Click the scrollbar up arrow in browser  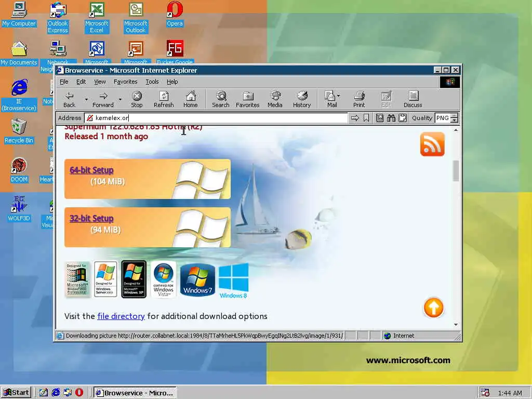[x=456, y=130]
